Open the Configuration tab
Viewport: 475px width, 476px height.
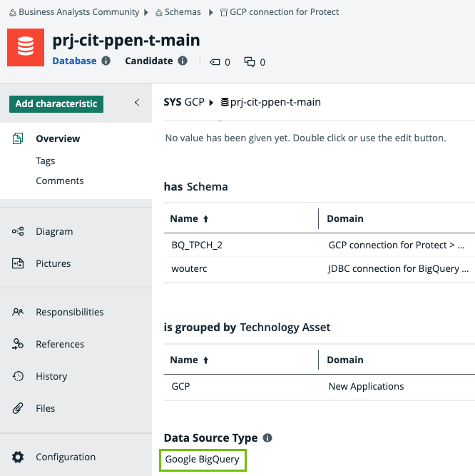66,457
